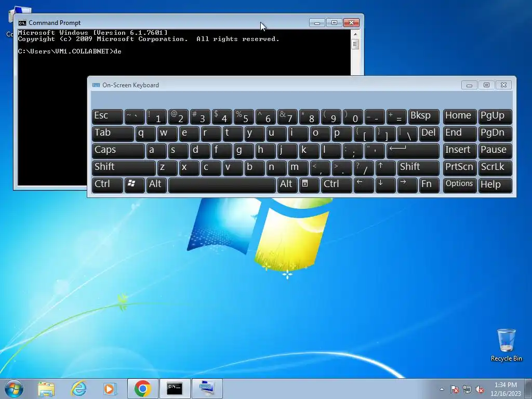
Task: Click the Del key
Action: click(x=429, y=134)
